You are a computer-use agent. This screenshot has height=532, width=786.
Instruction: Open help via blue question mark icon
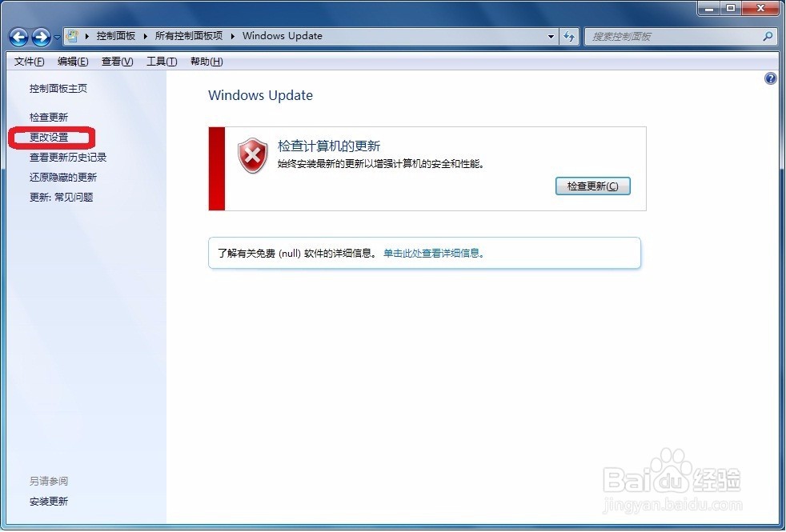click(771, 78)
